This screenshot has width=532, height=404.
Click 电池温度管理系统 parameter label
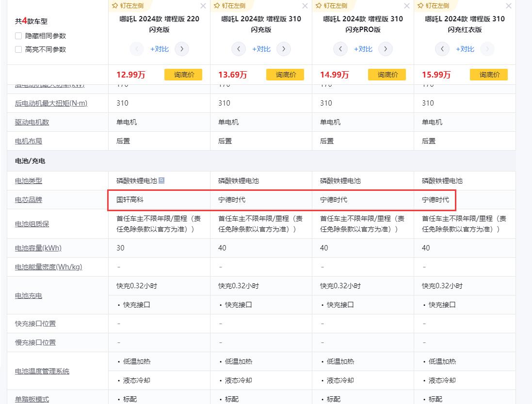coord(42,371)
